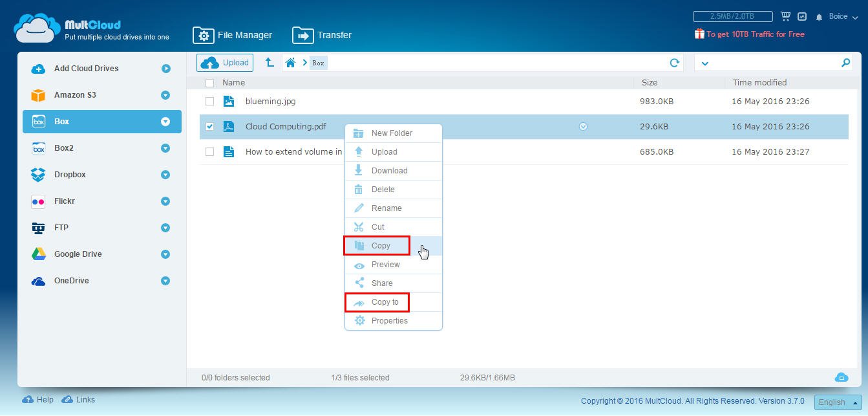Open the traffic statistics chart icon
The height and width of the screenshot is (416, 868).
[x=802, y=16]
